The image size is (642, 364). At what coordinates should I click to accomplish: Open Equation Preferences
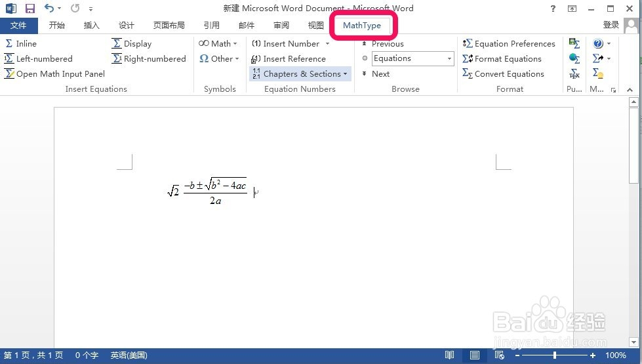(x=509, y=43)
